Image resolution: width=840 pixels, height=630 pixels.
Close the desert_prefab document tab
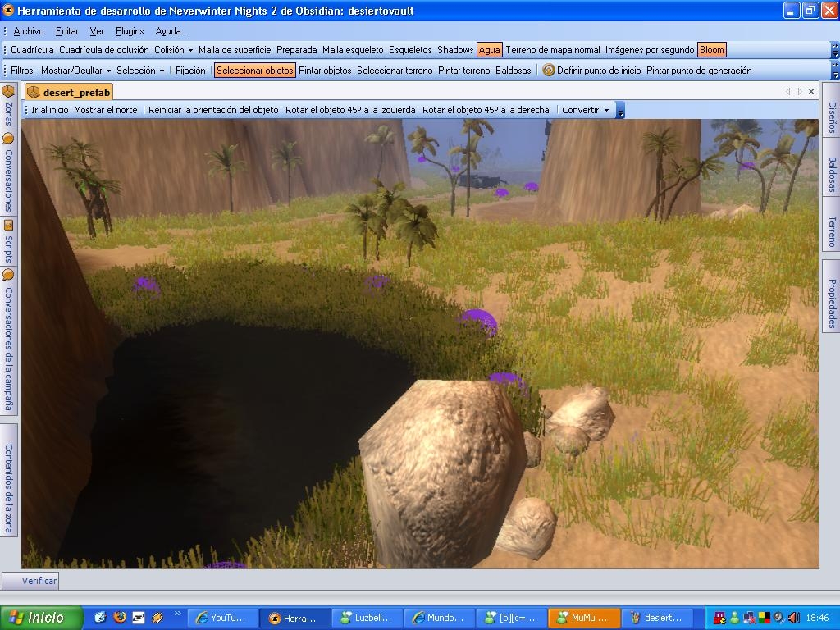pyautogui.click(x=811, y=92)
